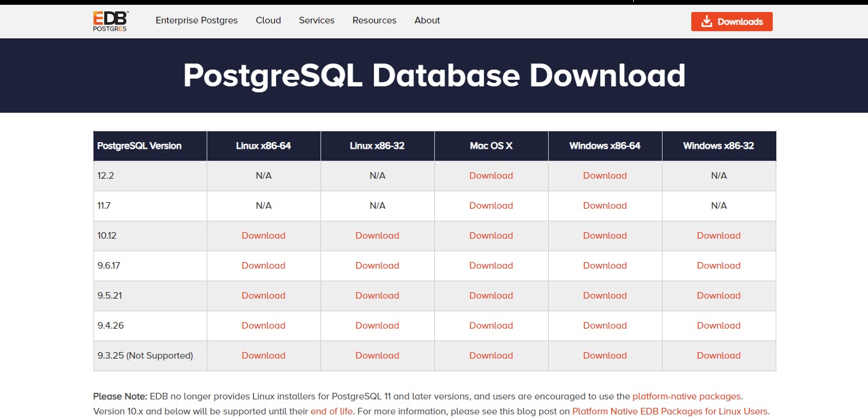
Task: Click the orange Downloads button
Action: (731, 21)
